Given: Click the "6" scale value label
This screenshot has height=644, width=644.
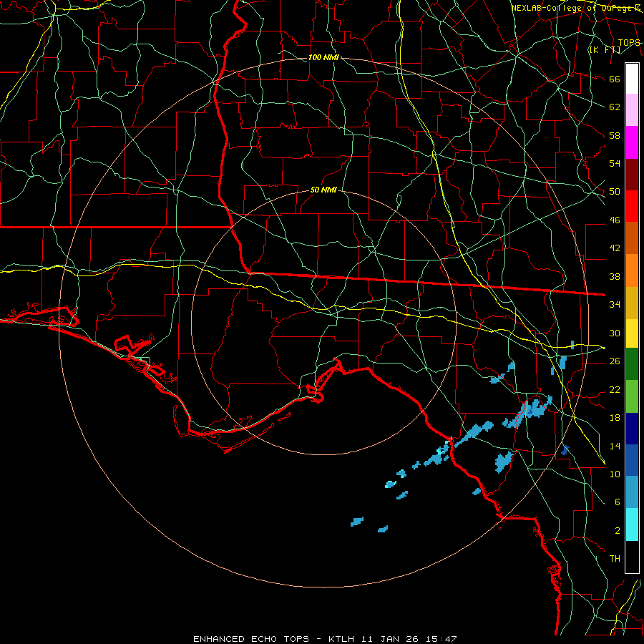Looking at the screenshot, I should pyautogui.click(x=618, y=502).
